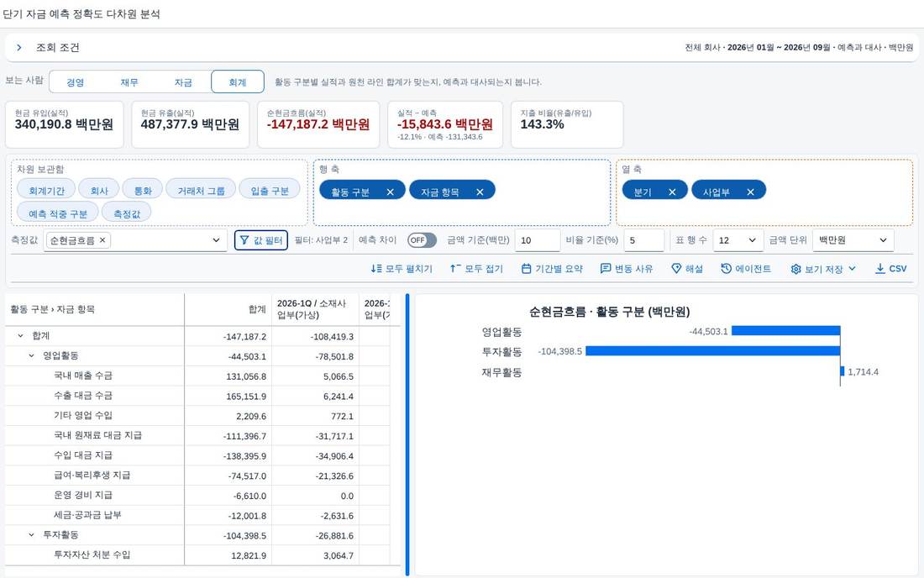Open the 현금 유입(실적) KPI card

pos(64,124)
